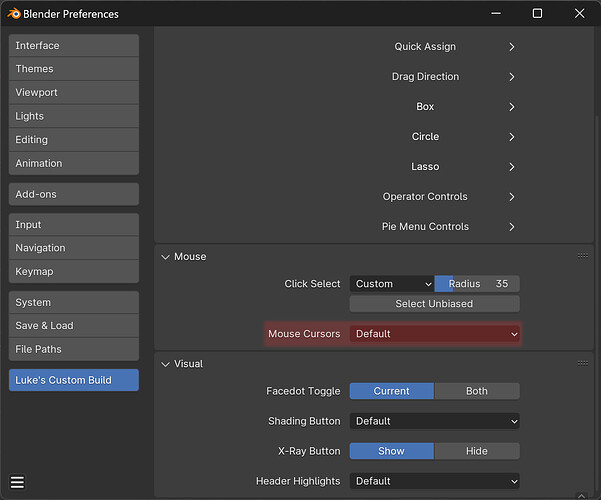The image size is (601, 500).
Task: Click the Pie Menu Controls arrow
Action: (512, 227)
